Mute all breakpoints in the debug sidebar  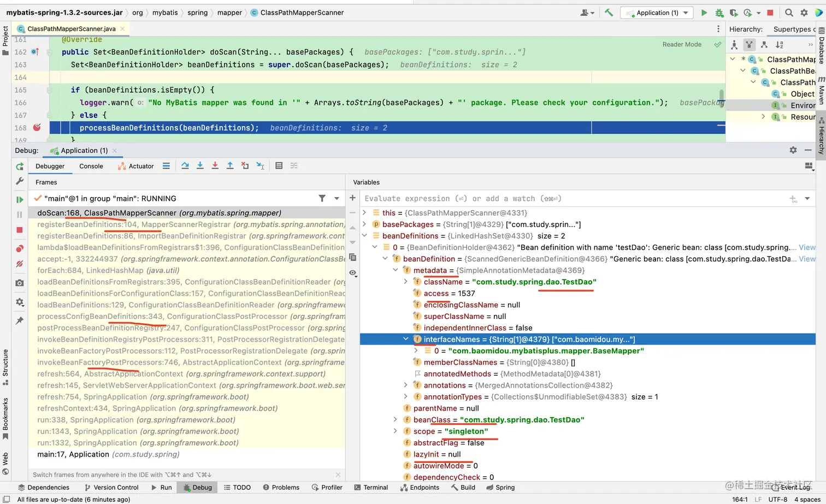point(20,264)
